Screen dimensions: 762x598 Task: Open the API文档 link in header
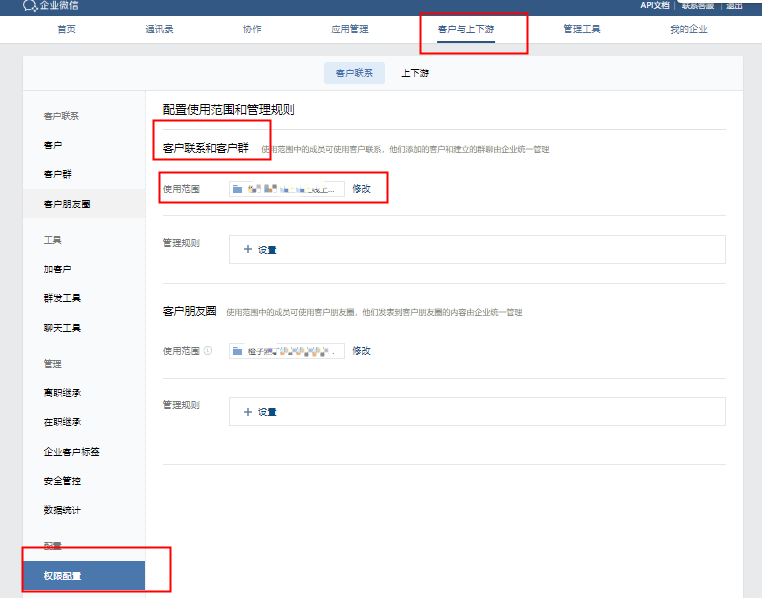(655, 6)
